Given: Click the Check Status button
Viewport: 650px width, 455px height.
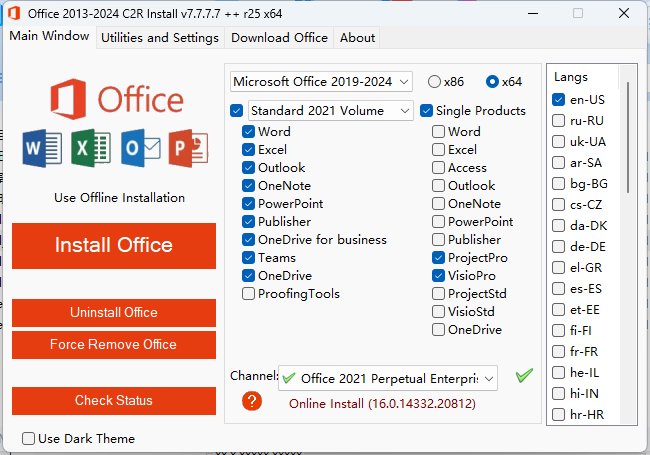Looking at the screenshot, I should click(114, 401).
